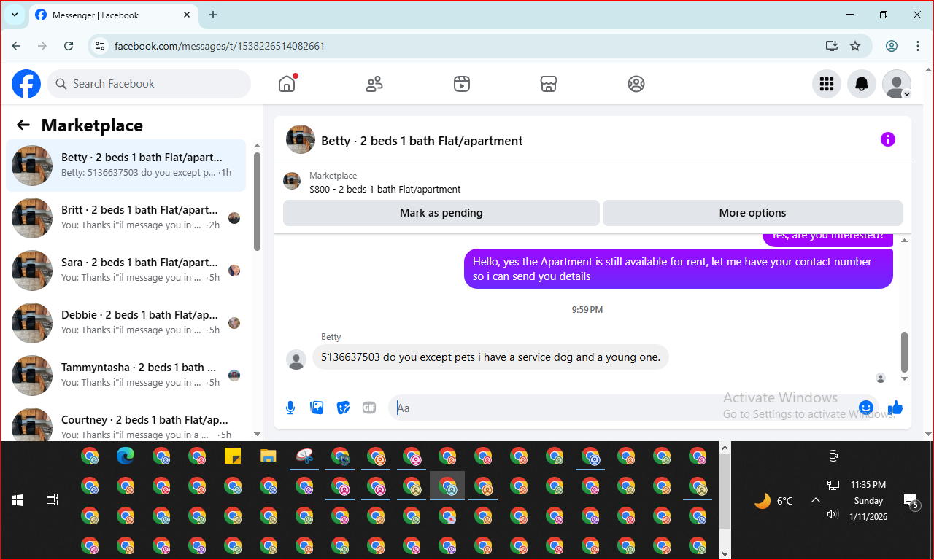Click the Search Facebook box

149,84
